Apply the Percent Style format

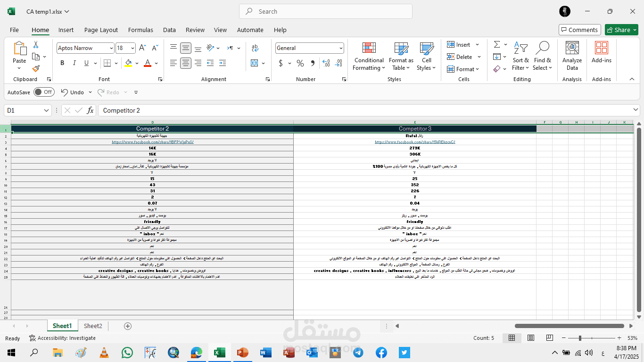(x=300, y=63)
